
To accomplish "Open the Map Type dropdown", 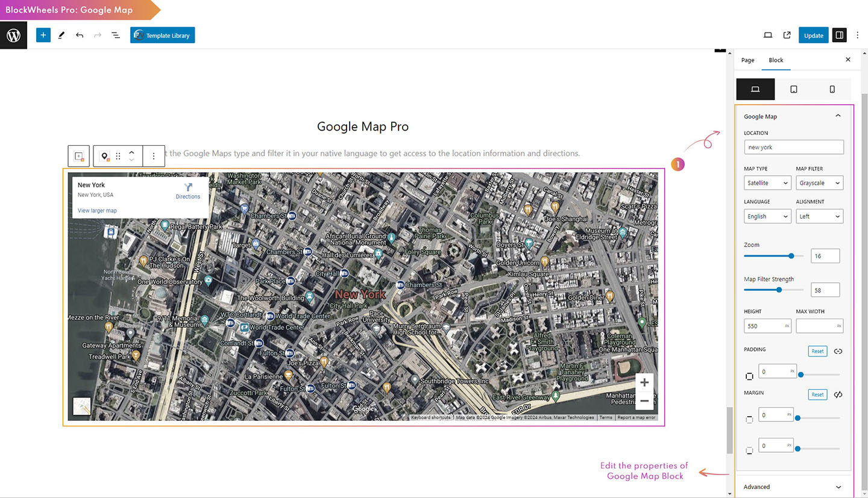I will point(767,183).
